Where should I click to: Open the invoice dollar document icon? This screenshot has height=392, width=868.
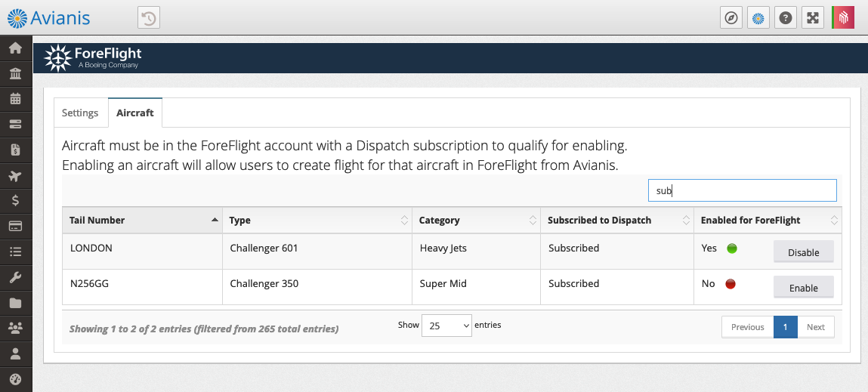16,150
